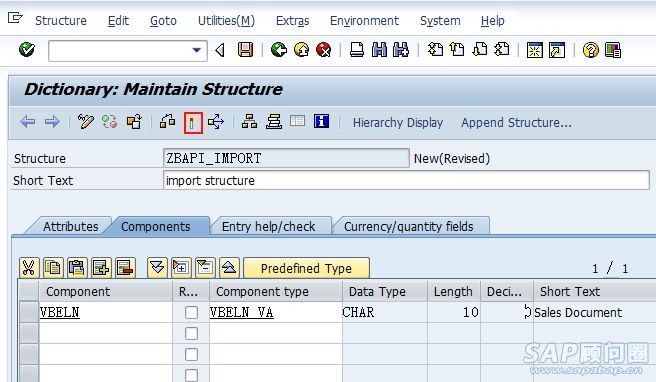Click the Expand All Includes icon
The width and height of the screenshot is (656, 382).
tap(157, 268)
